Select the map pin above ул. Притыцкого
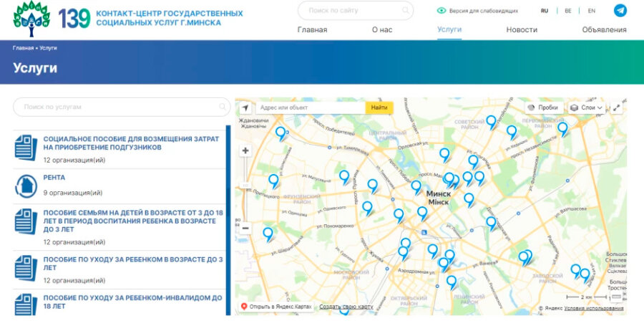The height and width of the screenshot is (336, 644). (x=273, y=181)
